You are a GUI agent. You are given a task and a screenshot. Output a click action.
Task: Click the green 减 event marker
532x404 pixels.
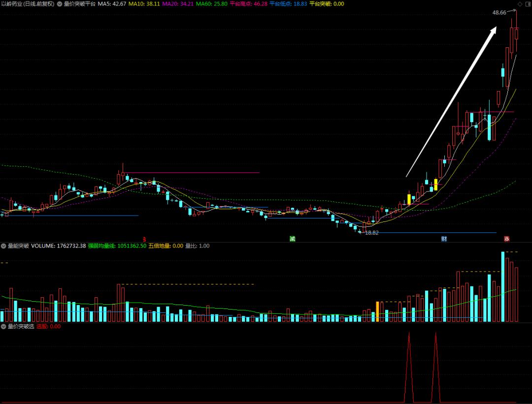[293, 239]
